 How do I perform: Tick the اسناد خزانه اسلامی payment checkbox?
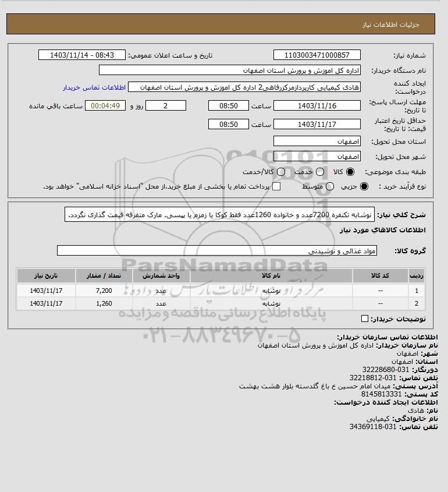pyautogui.click(x=276, y=186)
